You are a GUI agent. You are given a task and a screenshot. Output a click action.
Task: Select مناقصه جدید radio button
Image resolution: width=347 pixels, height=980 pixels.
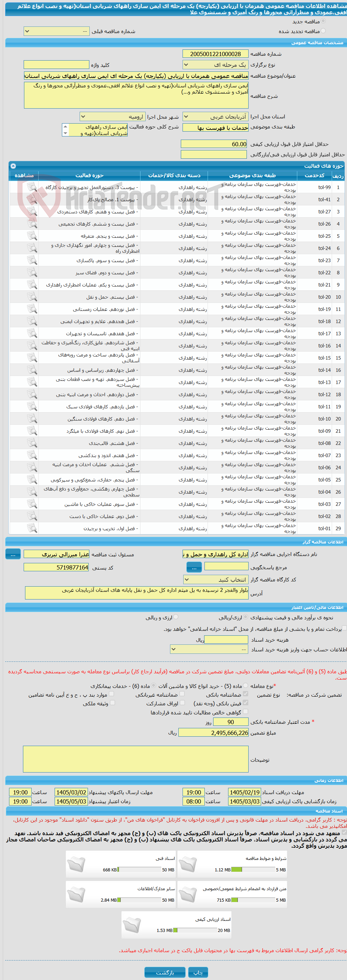point(323,21)
